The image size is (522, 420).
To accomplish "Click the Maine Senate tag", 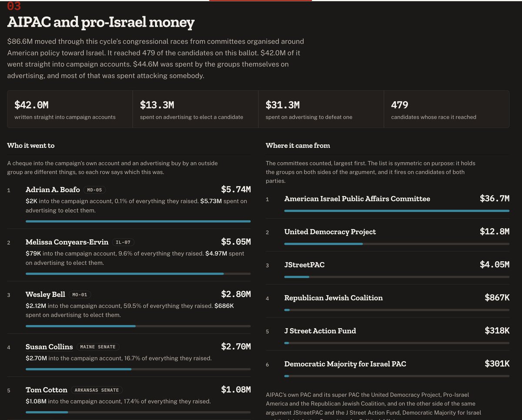I will (98, 347).
